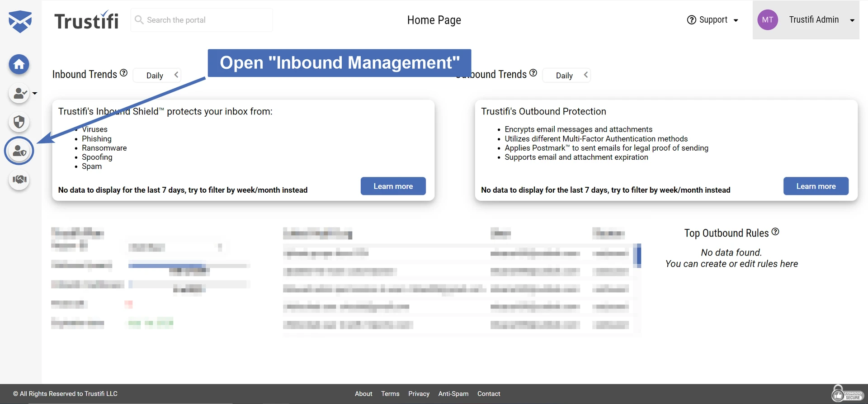Expand the Trustifi Admin account menu
The width and height of the screenshot is (868, 404).
click(806, 20)
